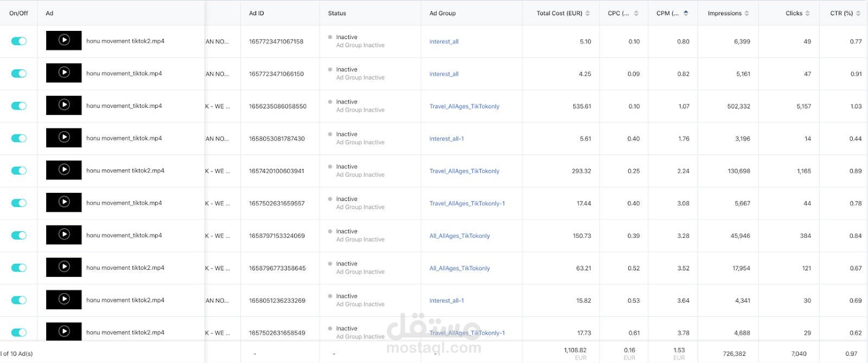Play video preview for ad 1657723471067158
The width and height of the screenshot is (868, 363).
tap(64, 40)
